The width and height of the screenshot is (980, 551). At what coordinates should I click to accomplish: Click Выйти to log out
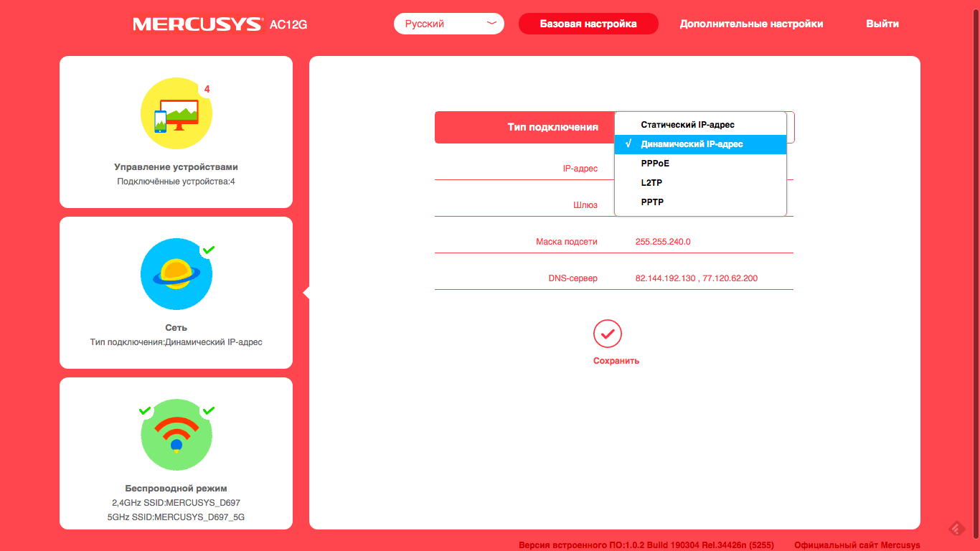click(x=882, y=24)
